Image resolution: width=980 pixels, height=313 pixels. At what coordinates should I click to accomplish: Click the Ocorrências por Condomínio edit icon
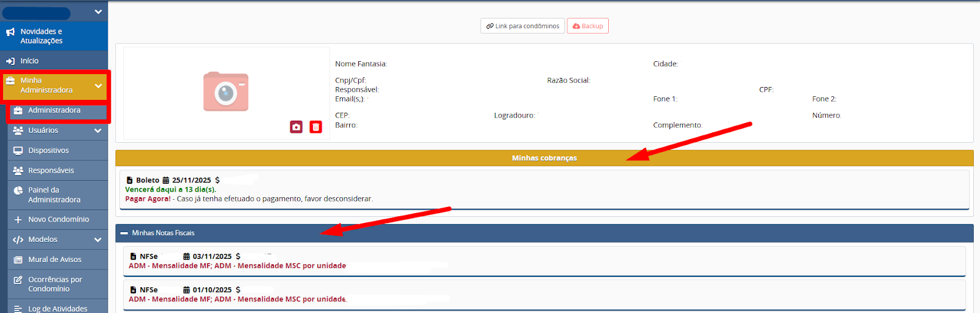point(18,280)
